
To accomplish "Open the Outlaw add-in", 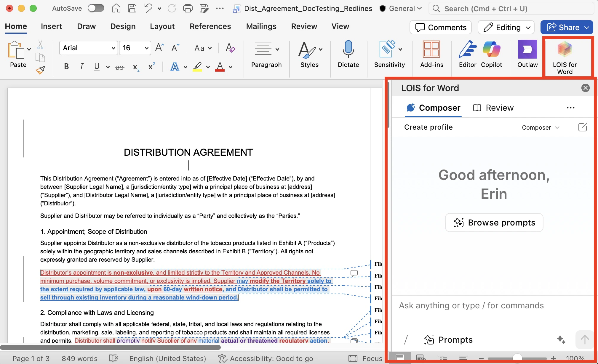I will coord(527,54).
